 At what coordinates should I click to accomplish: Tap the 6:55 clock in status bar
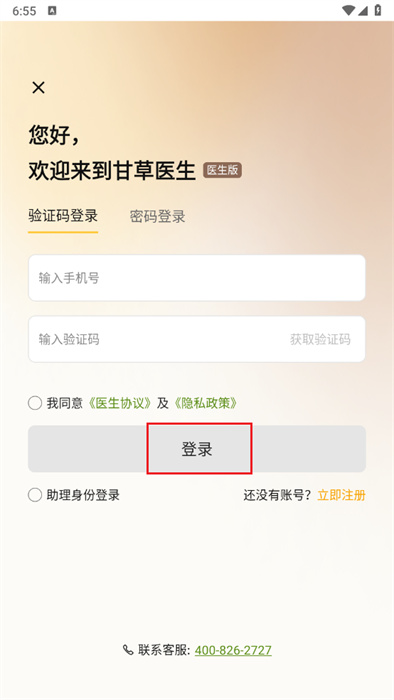pos(24,11)
